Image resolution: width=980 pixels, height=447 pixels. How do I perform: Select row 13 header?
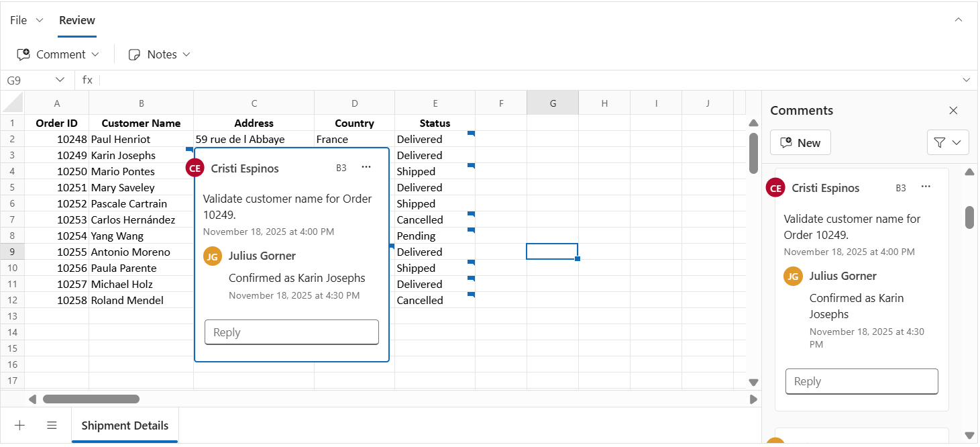point(12,316)
